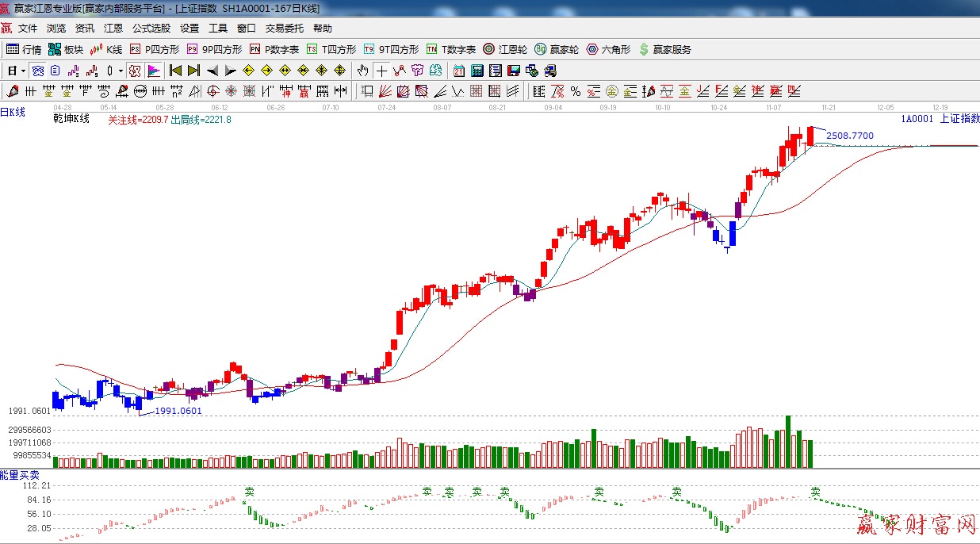Toggle the crosshair cursor button
Viewport: 980px width, 544px height.
click(382, 71)
